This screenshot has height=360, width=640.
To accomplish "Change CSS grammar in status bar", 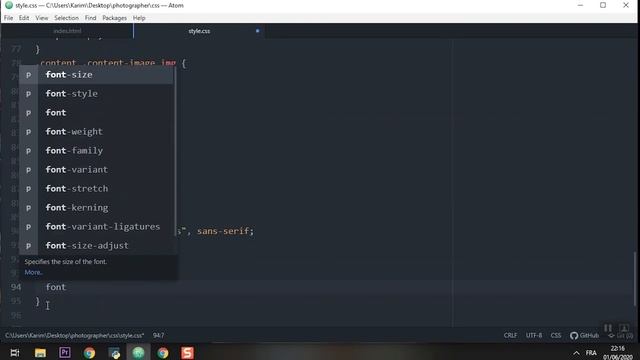I will pos(556,336).
